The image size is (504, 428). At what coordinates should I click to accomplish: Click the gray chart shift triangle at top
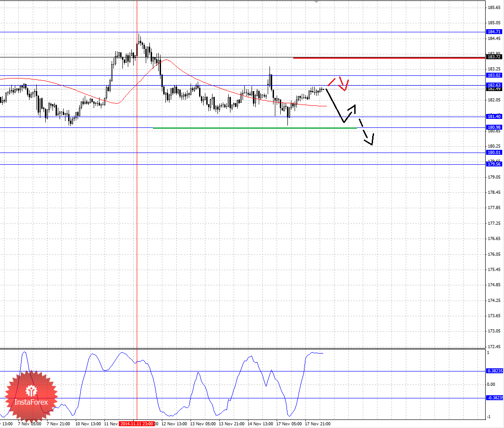coord(316,2)
